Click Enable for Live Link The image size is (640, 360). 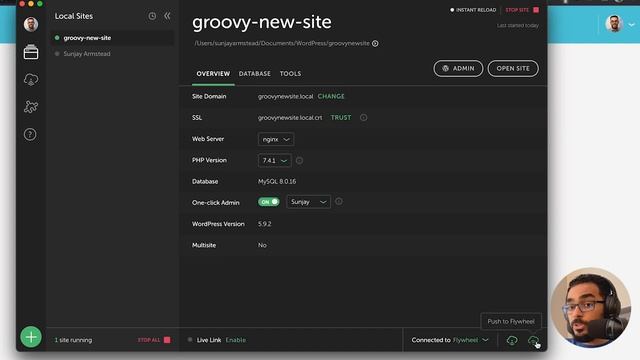point(236,340)
